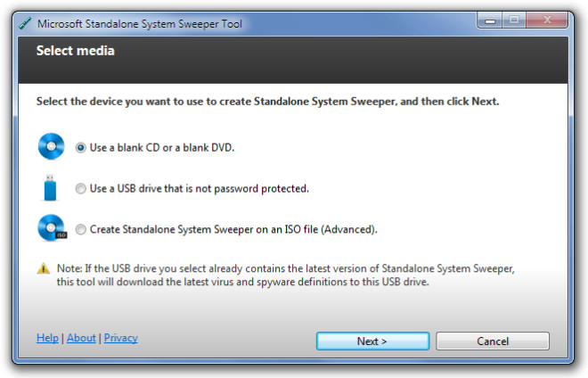Viewport: 588px width, 378px height.
Task: Click the blue USB drive icon
Action: pos(50,188)
